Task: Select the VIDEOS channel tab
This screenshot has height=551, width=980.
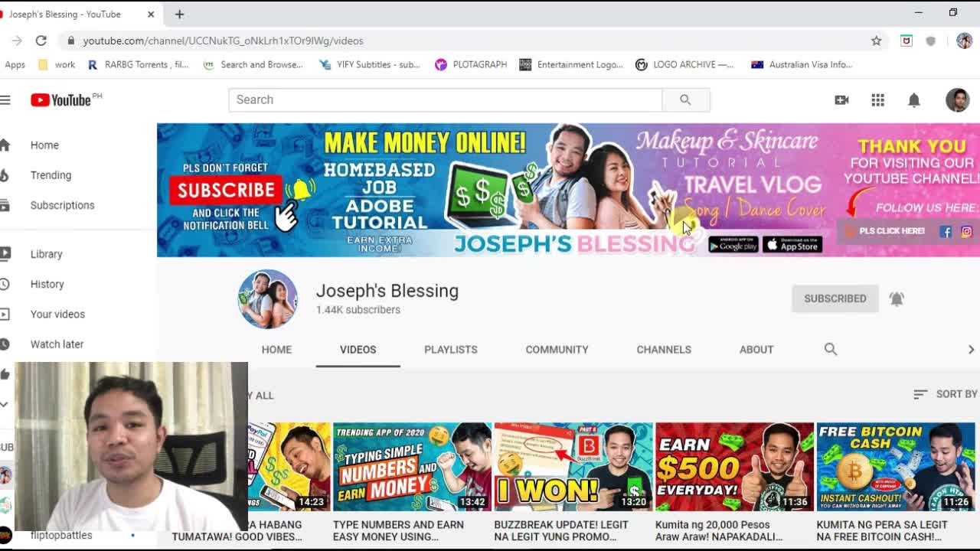Action: [358, 349]
